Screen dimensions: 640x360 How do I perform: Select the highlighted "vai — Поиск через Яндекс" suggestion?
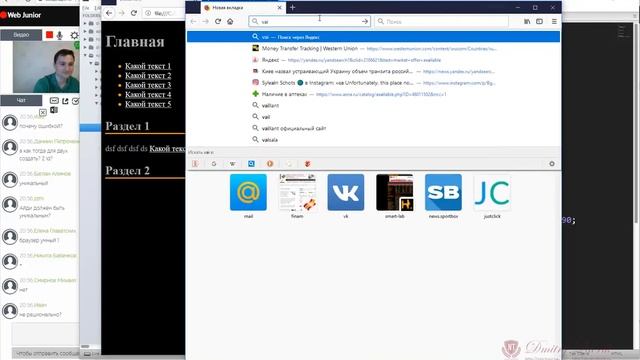coord(373,37)
